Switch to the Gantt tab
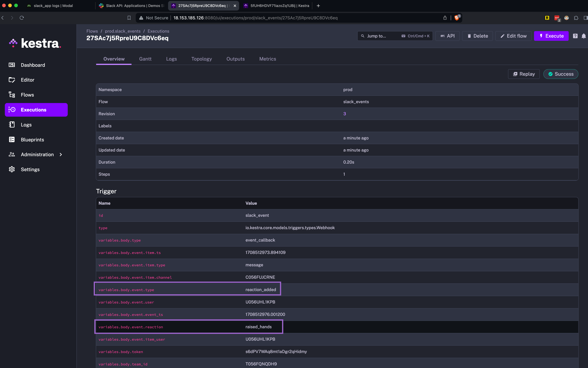This screenshot has width=588, height=368. 145,59
